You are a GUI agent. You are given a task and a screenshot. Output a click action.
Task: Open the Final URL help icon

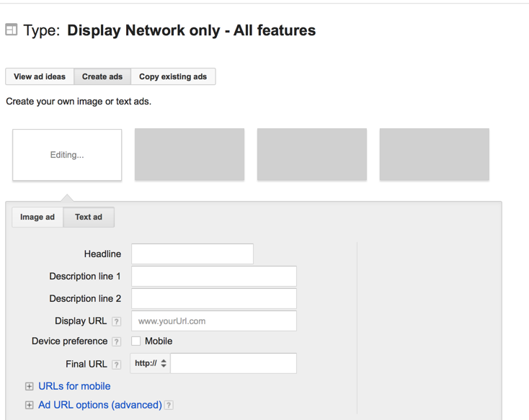(x=116, y=365)
